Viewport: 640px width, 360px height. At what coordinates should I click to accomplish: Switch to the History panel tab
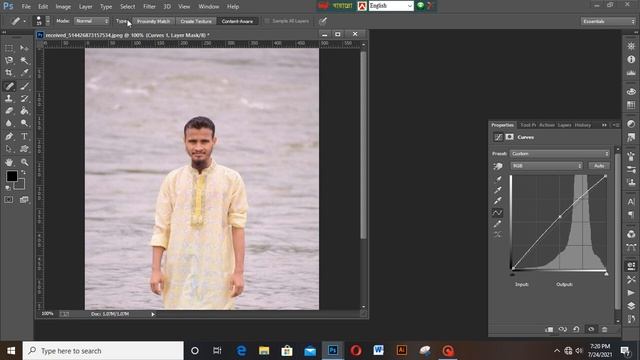click(583, 125)
